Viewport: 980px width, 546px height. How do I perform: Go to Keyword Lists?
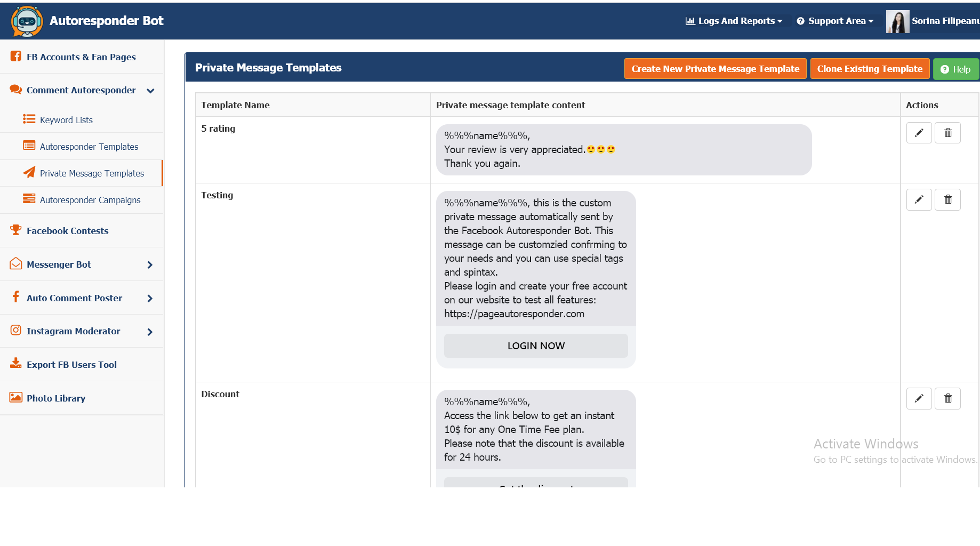coord(66,120)
